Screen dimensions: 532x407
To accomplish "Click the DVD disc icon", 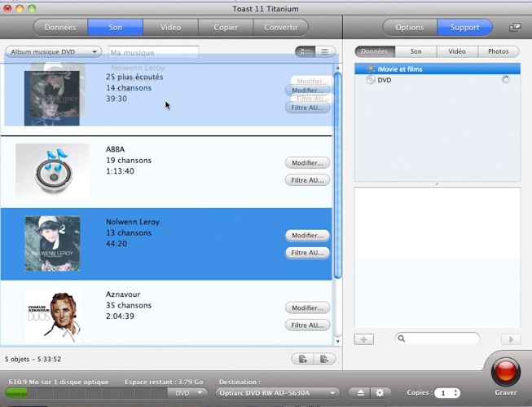I will pyautogui.click(x=371, y=80).
